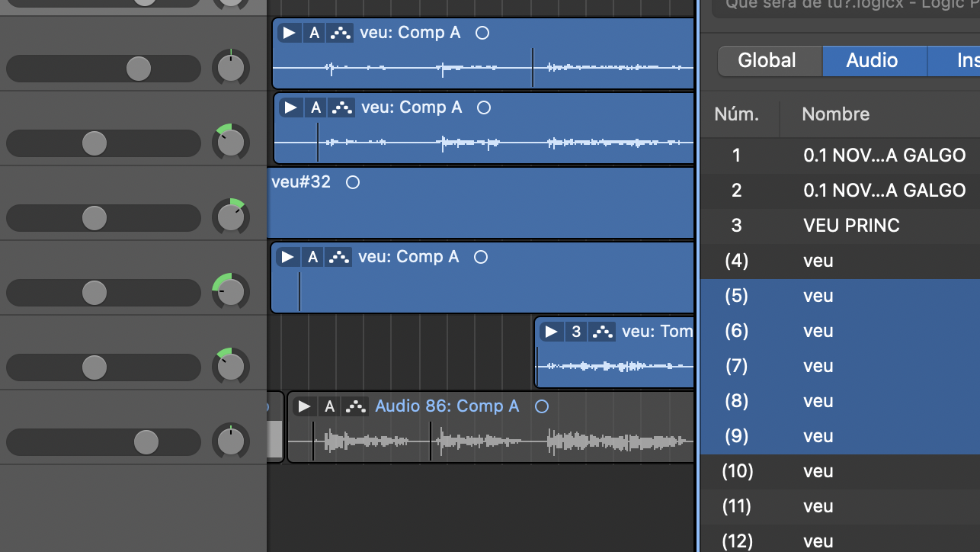The width and height of the screenshot is (980, 552).
Task: Click the pan knob beside veu#32 track
Action: click(230, 217)
